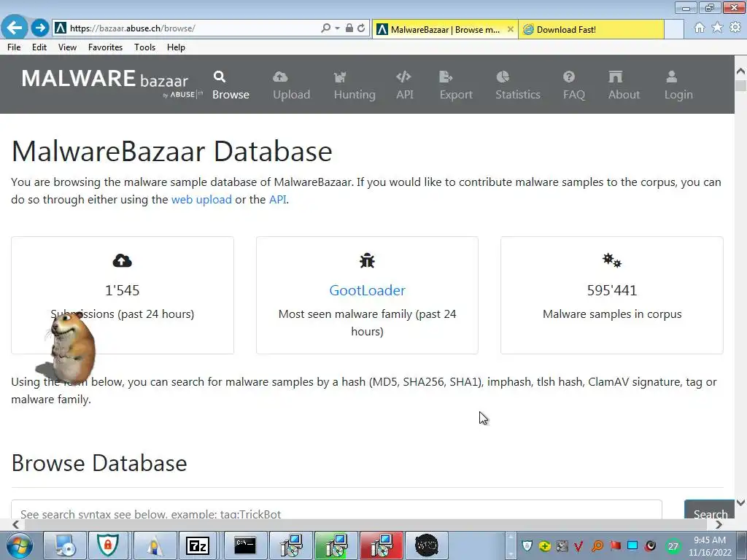Image resolution: width=747 pixels, height=560 pixels.
Task: Follow the 'web upload' link
Action: [201, 200]
